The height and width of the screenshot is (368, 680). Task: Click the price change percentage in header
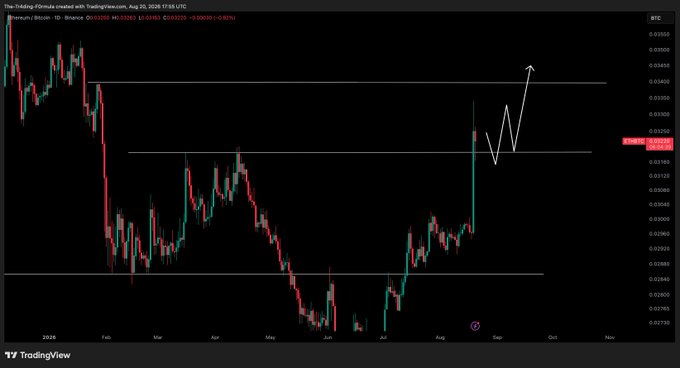224,18
